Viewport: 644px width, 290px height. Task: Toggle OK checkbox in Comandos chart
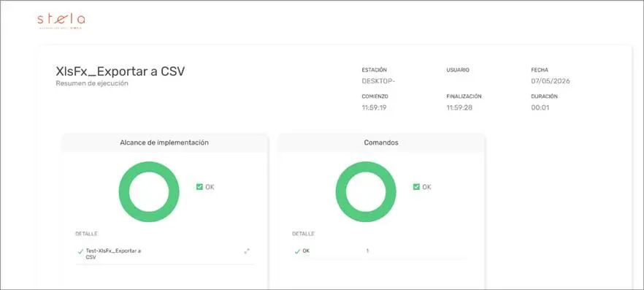click(x=416, y=187)
